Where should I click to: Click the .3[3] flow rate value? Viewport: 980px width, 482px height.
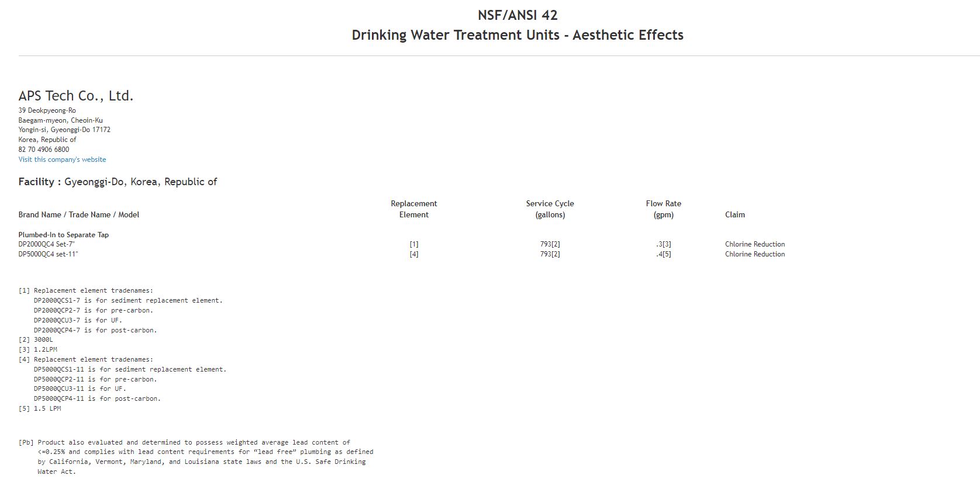pos(663,244)
